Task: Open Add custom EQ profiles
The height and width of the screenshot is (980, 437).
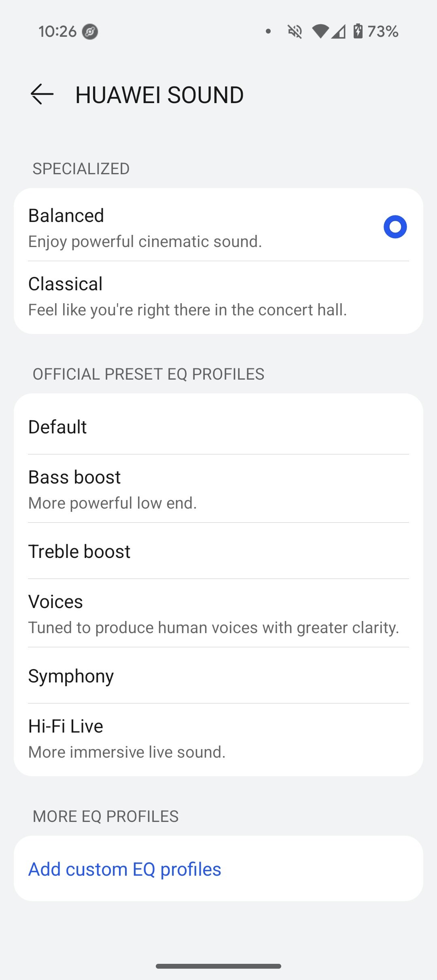Action: tap(125, 869)
